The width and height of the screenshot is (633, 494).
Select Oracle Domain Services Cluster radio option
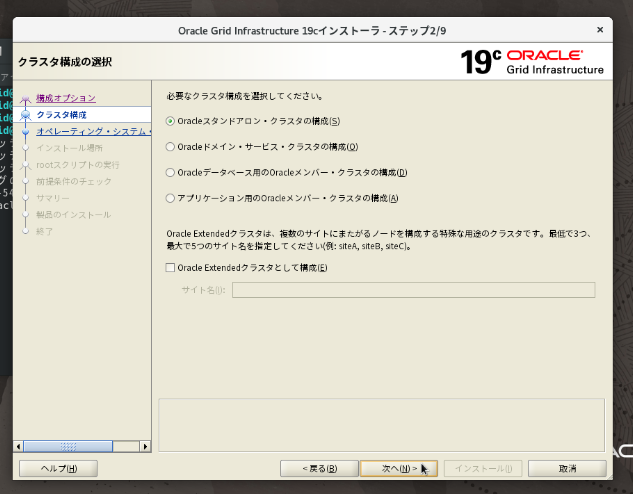point(170,147)
